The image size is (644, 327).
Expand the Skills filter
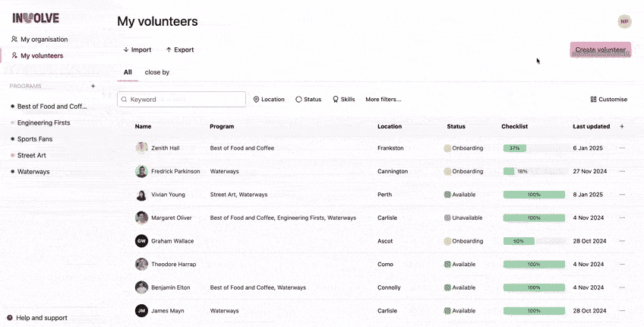[343, 100]
